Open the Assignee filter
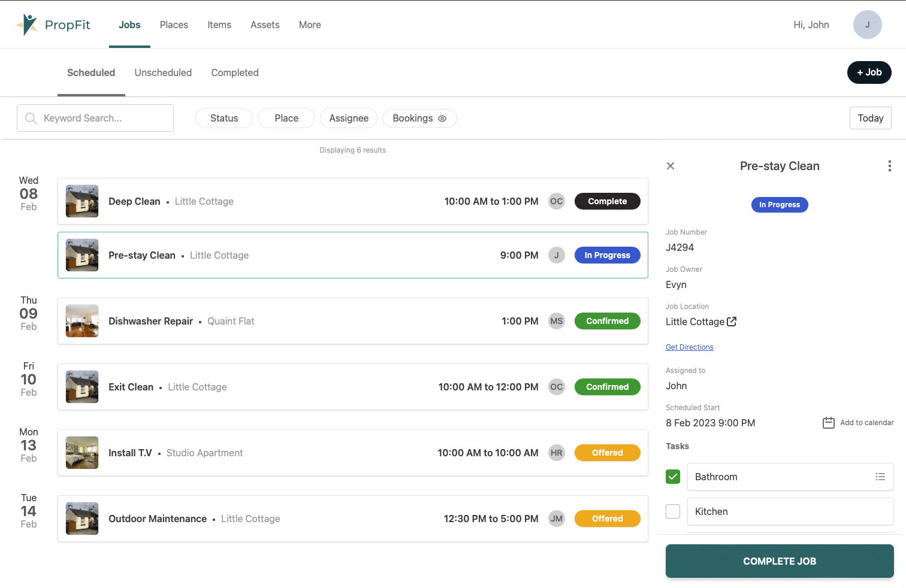The width and height of the screenshot is (906, 588). pyautogui.click(x=349, y=119)
